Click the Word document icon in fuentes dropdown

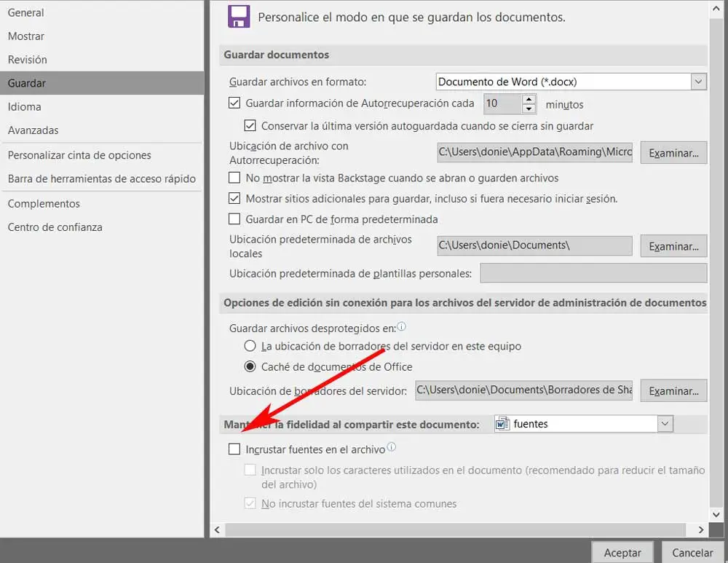(502, 424)
